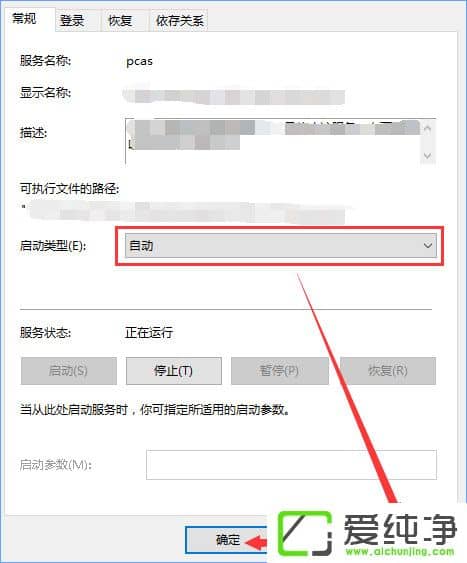Click the 恢复(R) button
467x563 pixels.
tap(388, 371)
